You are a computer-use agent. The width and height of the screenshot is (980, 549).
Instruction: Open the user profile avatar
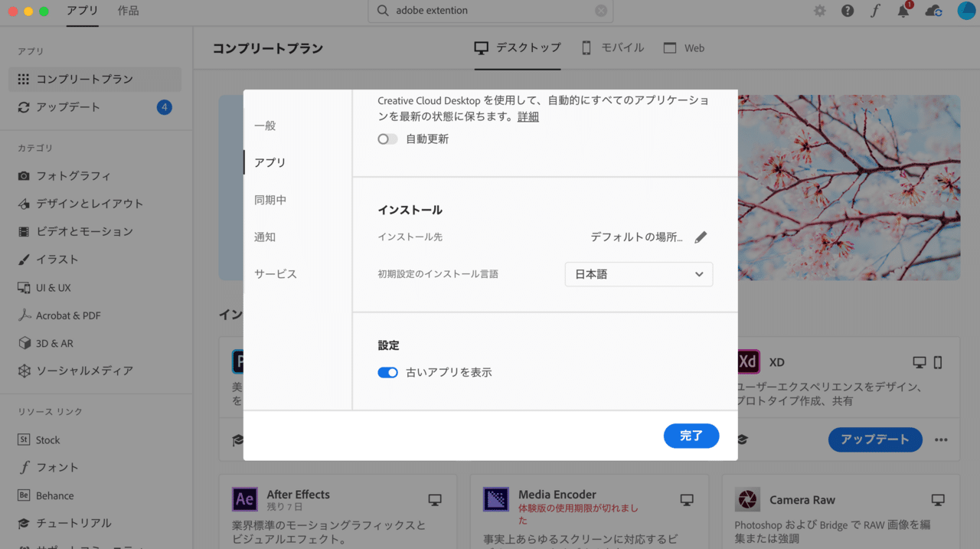pyautogui.click(x=966, y=11)
